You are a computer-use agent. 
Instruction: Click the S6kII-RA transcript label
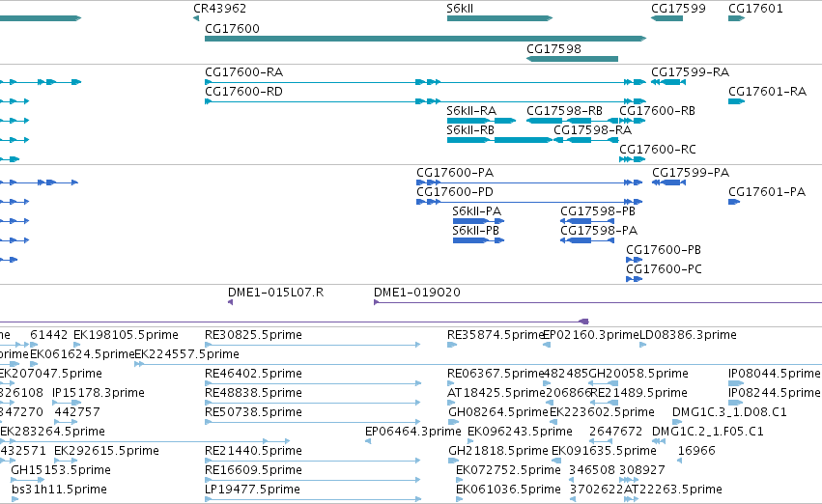pos(471,110)
